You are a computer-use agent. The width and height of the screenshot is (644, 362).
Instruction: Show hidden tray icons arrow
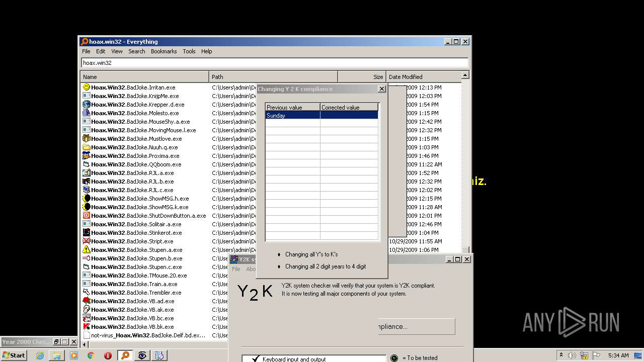pyautogui.click(x=561, y=355)
